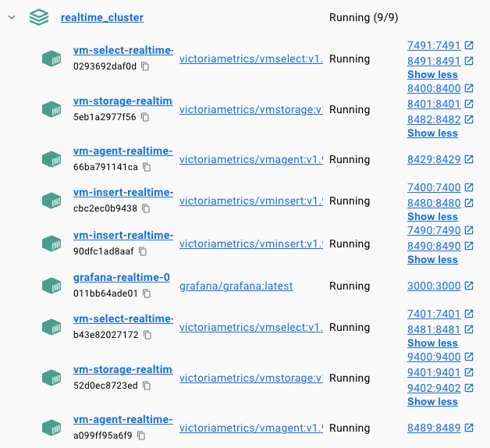Open vm-storage-realtime container with ID 5eb1a2977f56
The image size is (490, 448).
[123, 101]
